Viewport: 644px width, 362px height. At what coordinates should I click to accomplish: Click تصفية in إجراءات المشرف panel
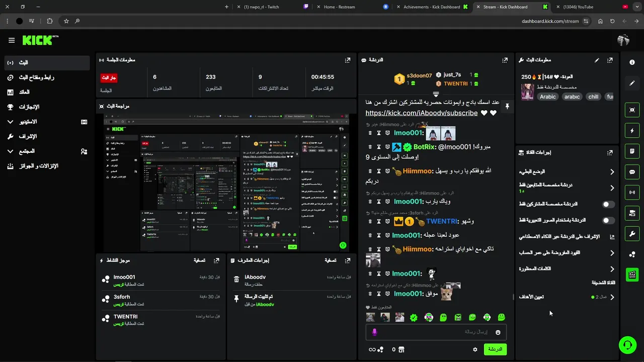click(330, 260)
